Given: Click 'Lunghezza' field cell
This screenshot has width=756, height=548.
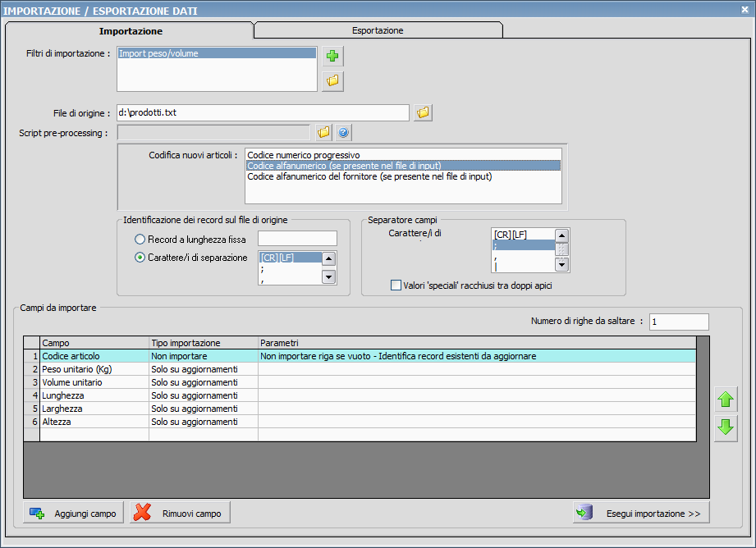Looking at the screenshot, I should tap(94, 395).
